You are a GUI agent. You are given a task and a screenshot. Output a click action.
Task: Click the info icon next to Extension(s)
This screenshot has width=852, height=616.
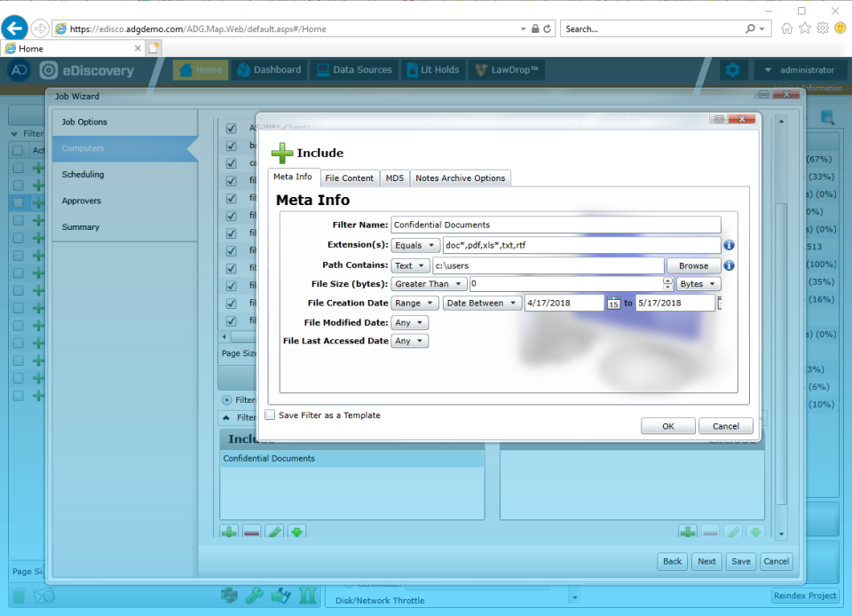[729, 245]
